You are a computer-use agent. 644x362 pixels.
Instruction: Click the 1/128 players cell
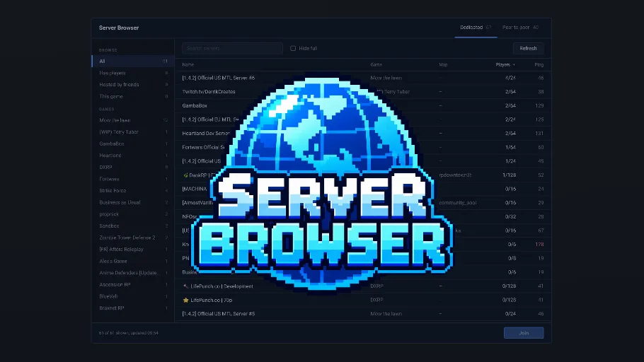tap(510, 175)
